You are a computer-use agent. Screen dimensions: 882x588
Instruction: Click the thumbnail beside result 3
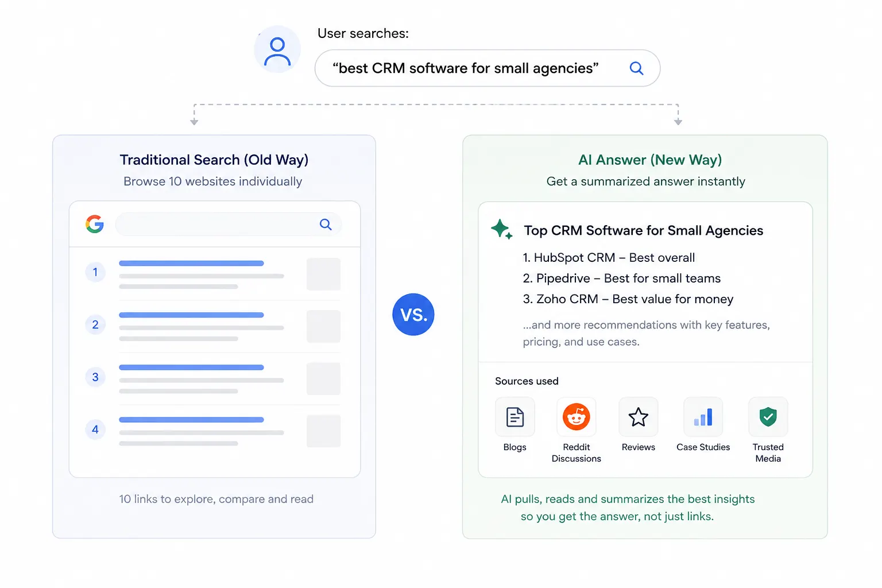click(x=324, y=379)
